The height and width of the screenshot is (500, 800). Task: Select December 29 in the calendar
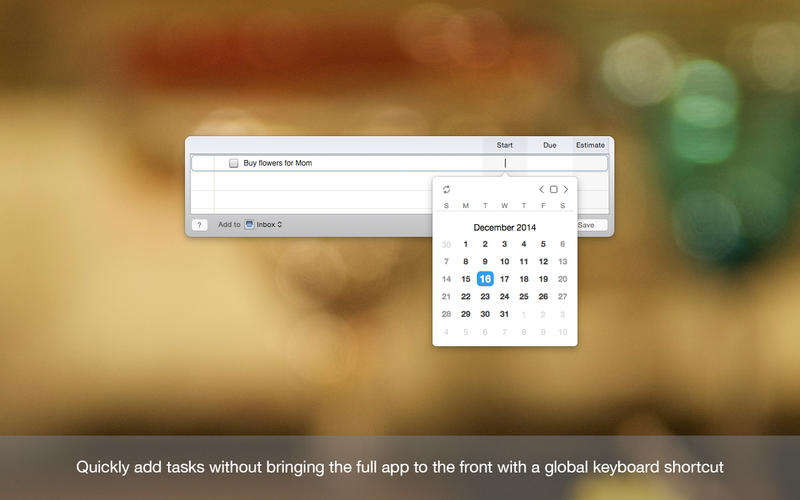coord(466,314)
